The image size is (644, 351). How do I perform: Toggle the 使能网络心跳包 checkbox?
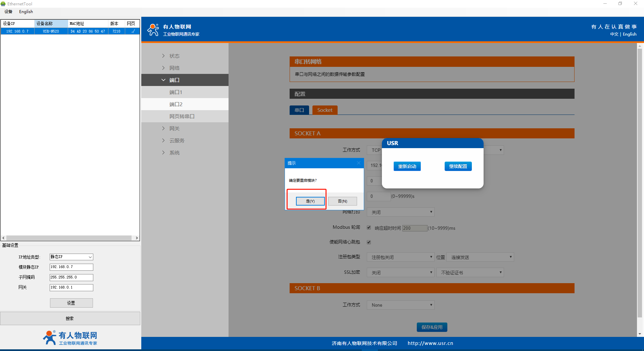coord(369,242)
